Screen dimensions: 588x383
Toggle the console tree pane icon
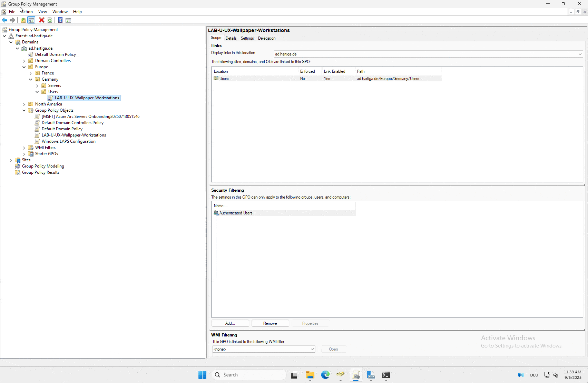[x=31, y=20]
